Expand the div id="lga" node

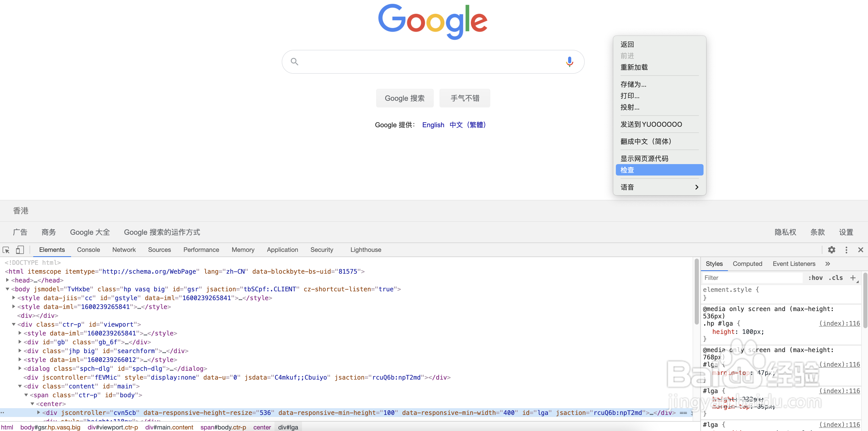pos(38,413)
